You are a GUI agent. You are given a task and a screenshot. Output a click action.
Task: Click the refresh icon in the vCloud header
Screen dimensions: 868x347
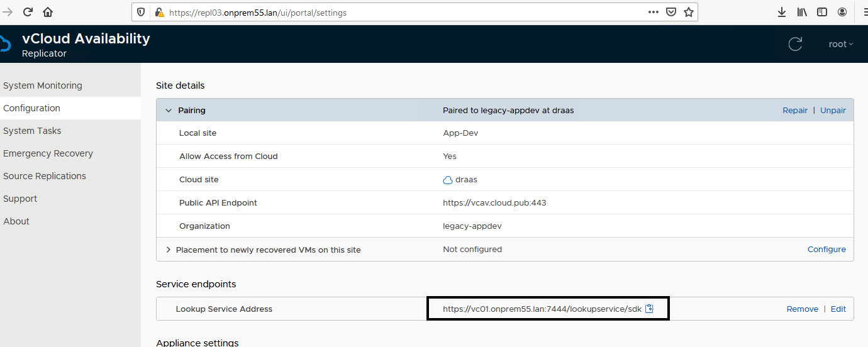(795, 44)
